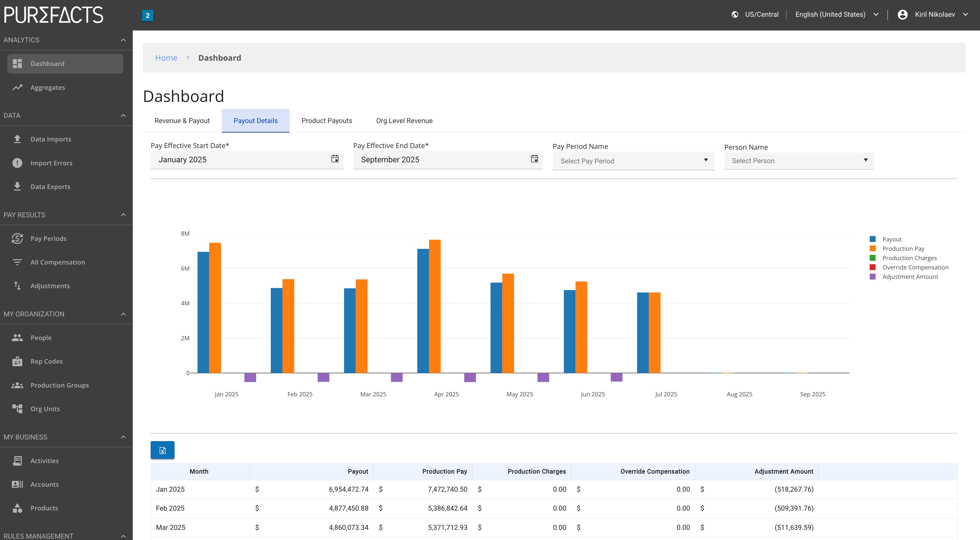Toggle Production Charges series in legend
This screenshot has width=980, height=540.
coord(903,258)
